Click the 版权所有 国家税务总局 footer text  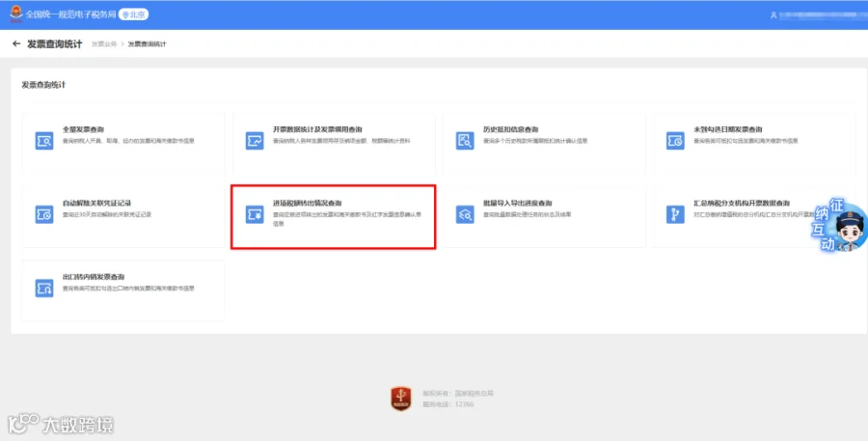click(x=458, y=394)
